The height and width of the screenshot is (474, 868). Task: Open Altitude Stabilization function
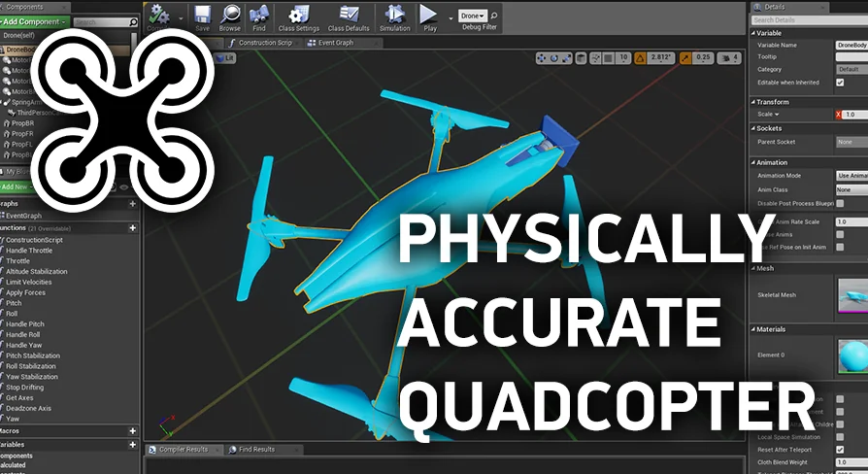point(36,271)
